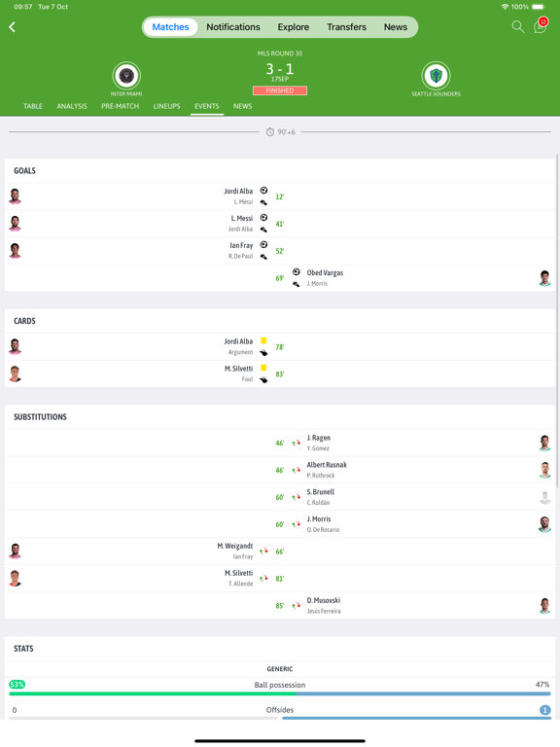
Task: Tap the Inter Miami club crest
Action: (x=126, y=76)
